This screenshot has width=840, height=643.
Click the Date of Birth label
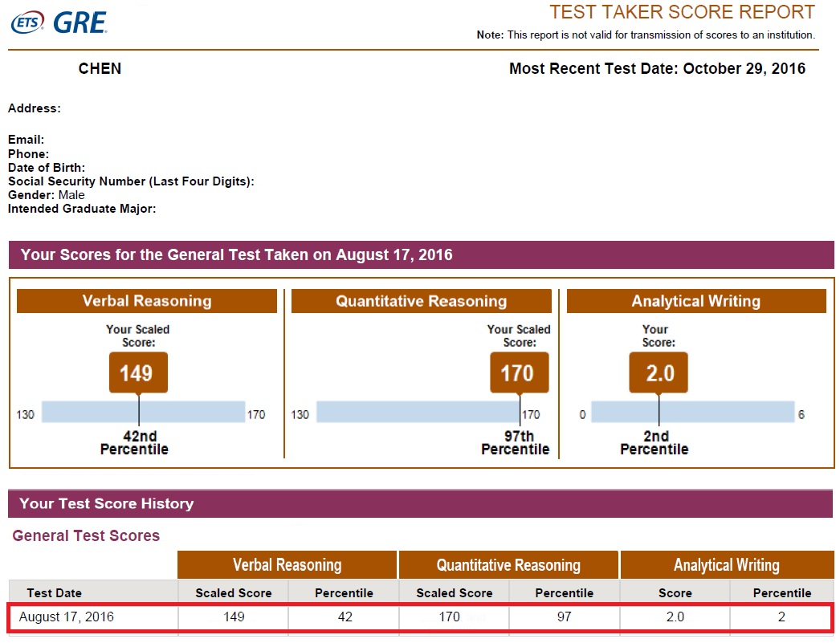tap(46, 168)
